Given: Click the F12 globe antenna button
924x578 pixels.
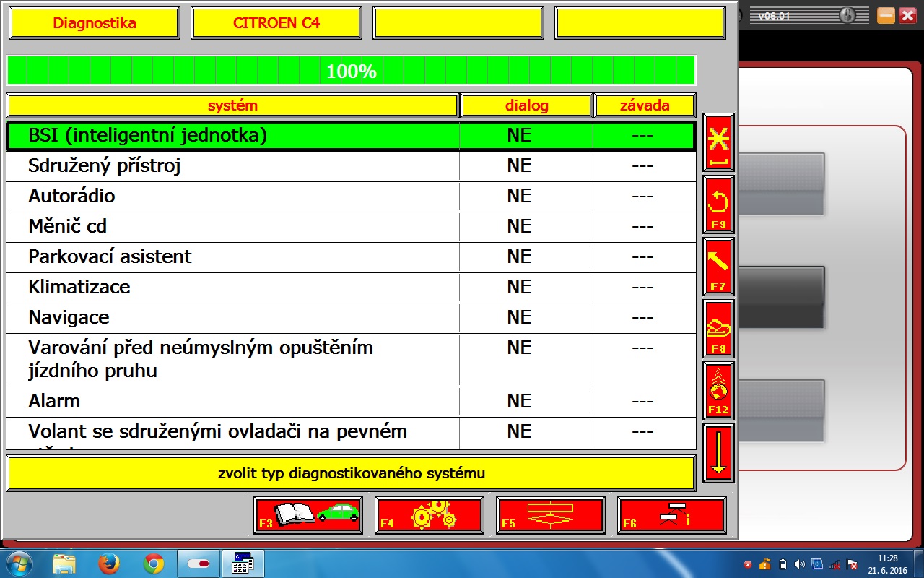Looking at the screenshot, I should (718, 391).
